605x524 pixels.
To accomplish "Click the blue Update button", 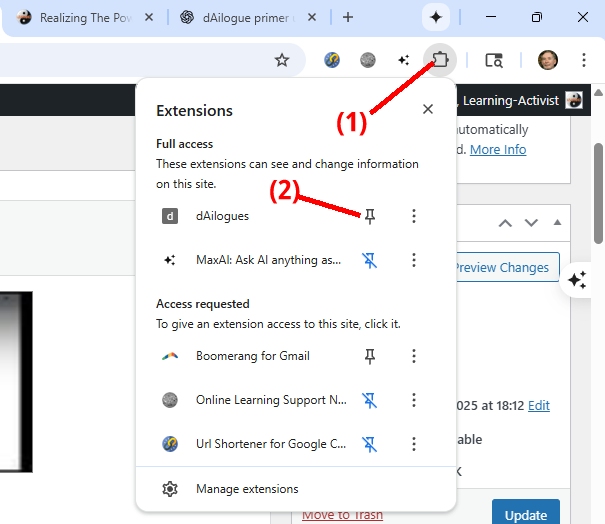I will [525, 514].
